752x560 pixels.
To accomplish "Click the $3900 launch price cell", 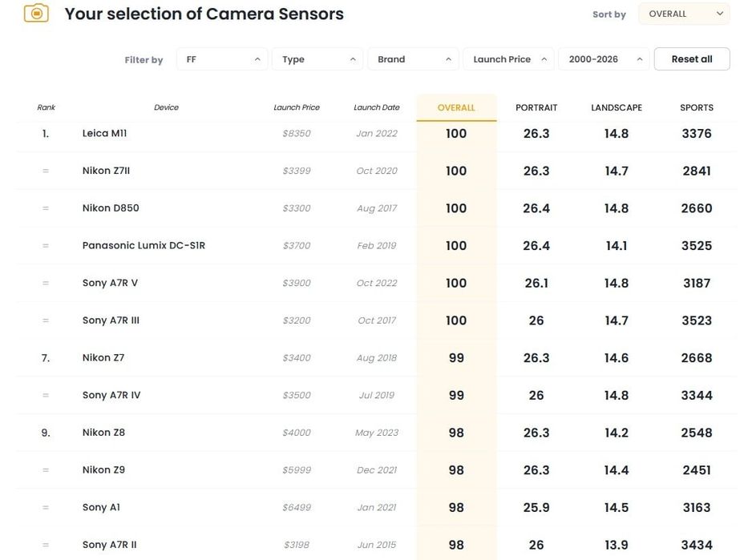I will tap(297, 283).
